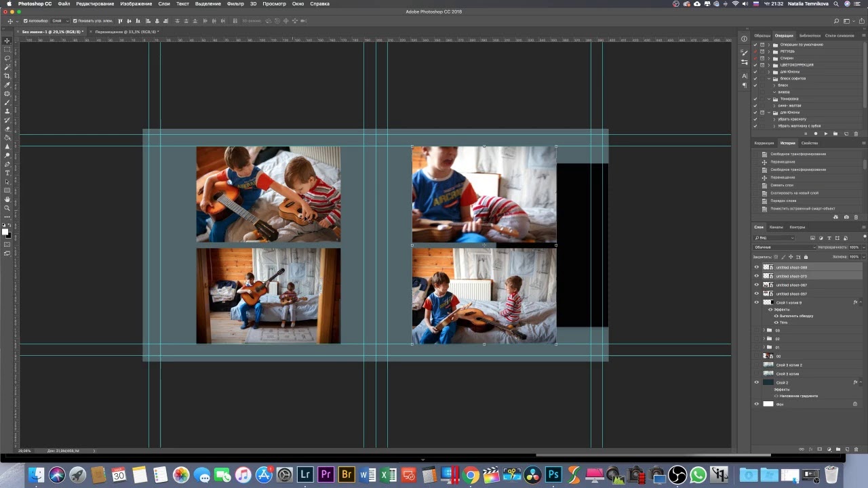
Task: Create new group folder icon in Layers
Action: (x=838, y=449)
